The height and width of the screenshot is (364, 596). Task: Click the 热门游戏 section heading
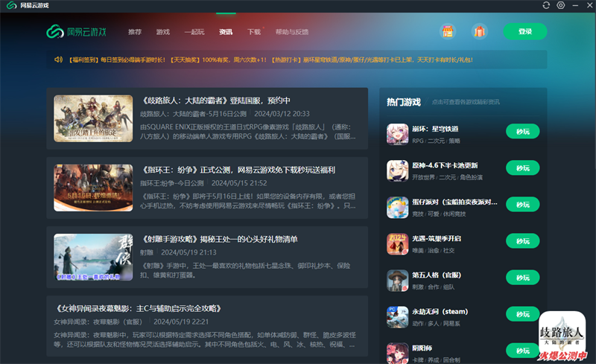point(404,102)
